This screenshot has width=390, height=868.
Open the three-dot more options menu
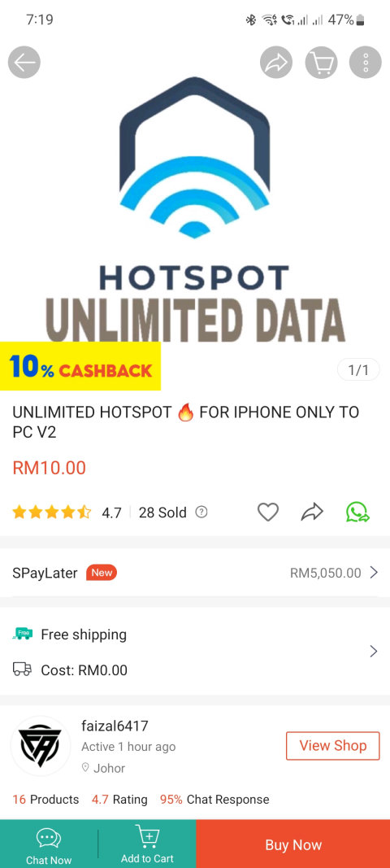(366, 63)
